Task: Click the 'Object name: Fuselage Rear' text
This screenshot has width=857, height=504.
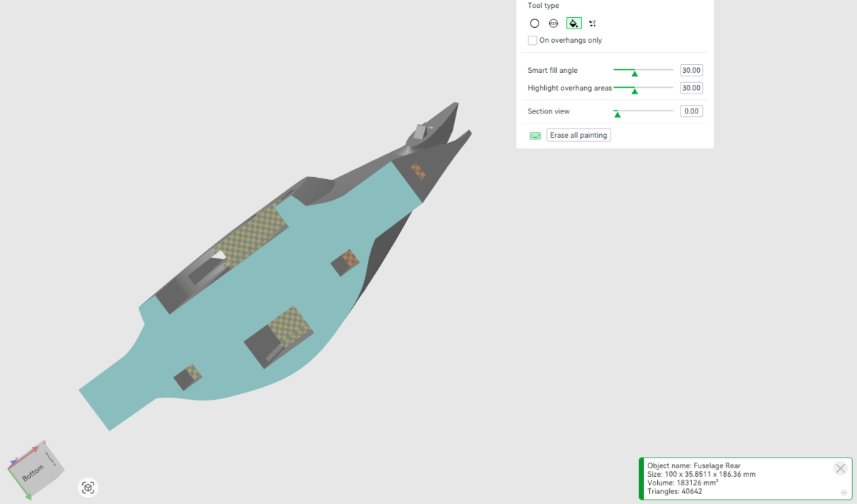Action: click(693, 465)
